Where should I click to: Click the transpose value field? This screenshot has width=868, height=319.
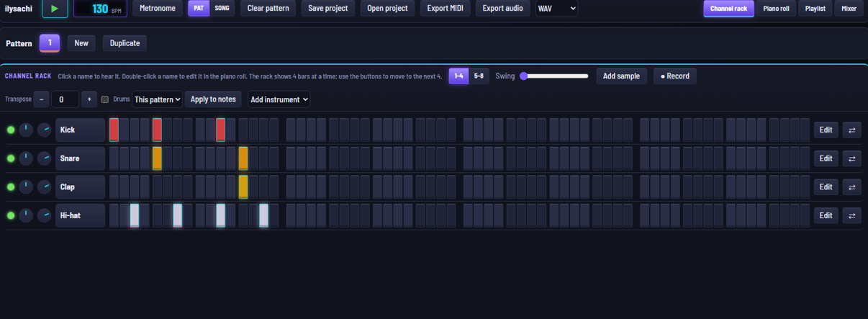click(65, 99)
